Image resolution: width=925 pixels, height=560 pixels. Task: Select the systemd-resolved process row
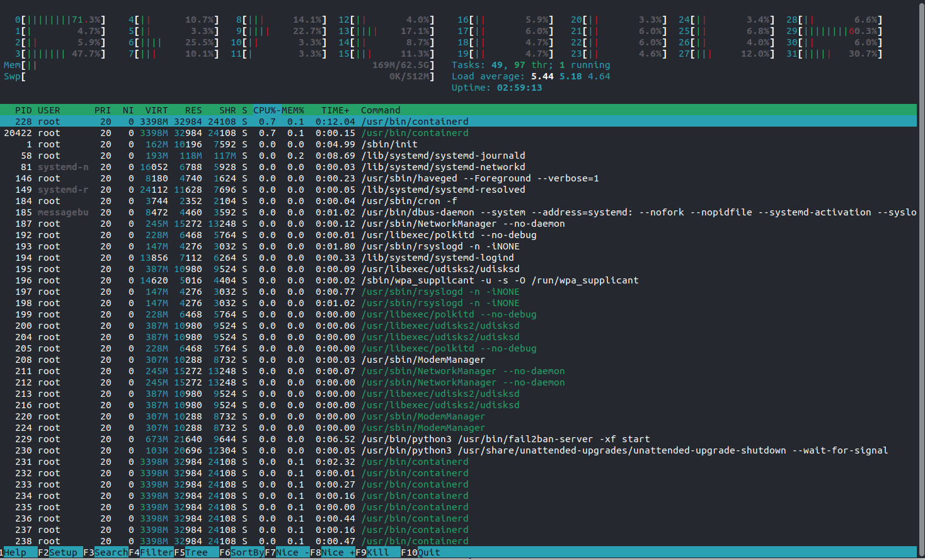pos(458,190)
